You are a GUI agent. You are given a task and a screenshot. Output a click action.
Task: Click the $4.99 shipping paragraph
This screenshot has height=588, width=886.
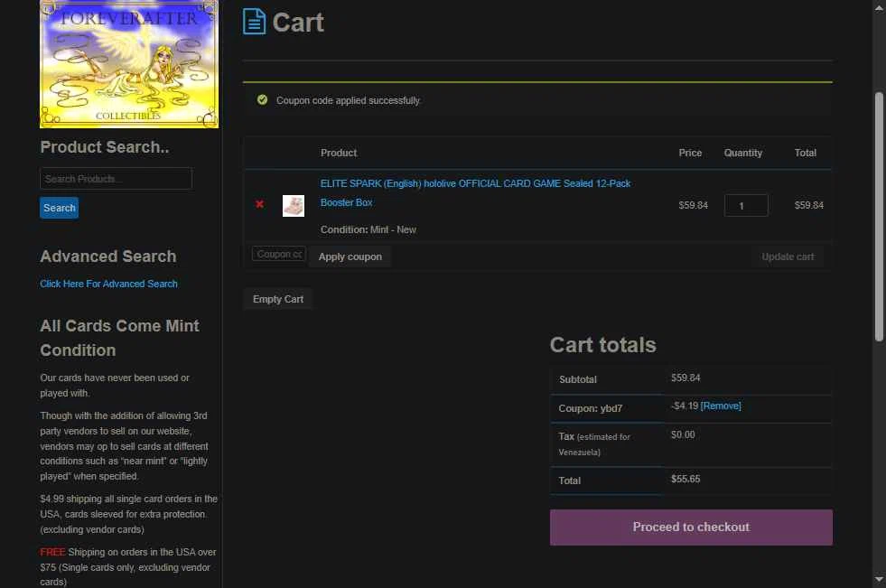coord(129,514)
